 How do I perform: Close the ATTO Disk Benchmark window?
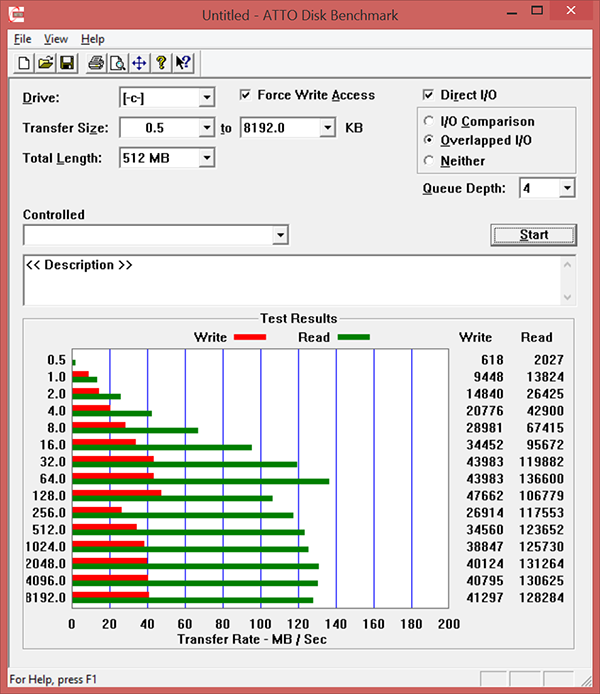point(571,11)
